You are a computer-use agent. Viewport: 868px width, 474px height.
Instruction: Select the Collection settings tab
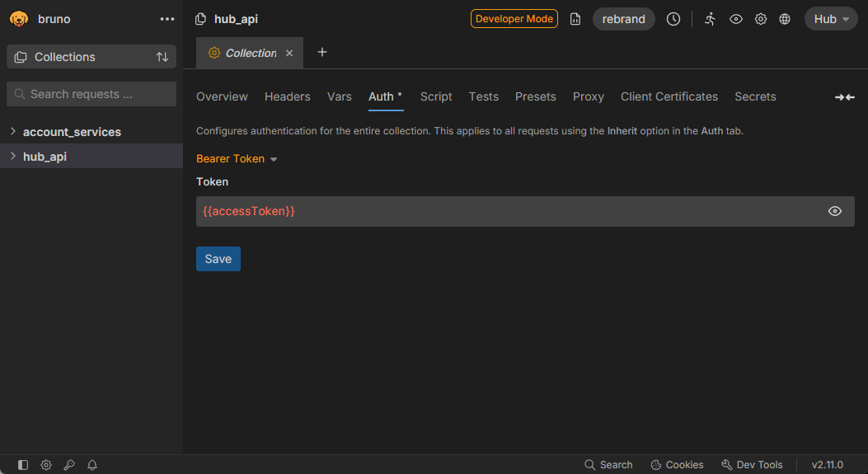click(x=250, y=53)
